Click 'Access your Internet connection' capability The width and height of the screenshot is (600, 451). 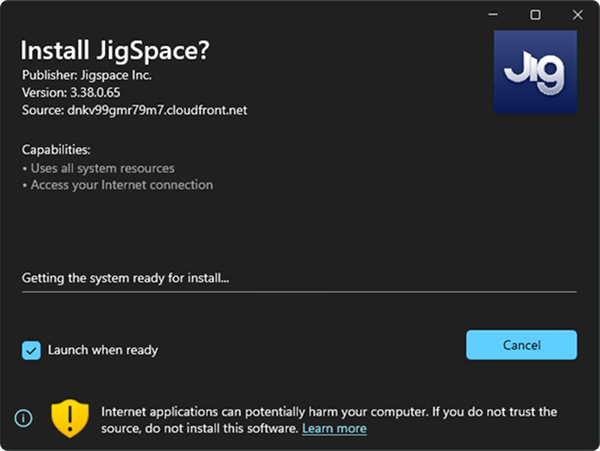[122, 185]
